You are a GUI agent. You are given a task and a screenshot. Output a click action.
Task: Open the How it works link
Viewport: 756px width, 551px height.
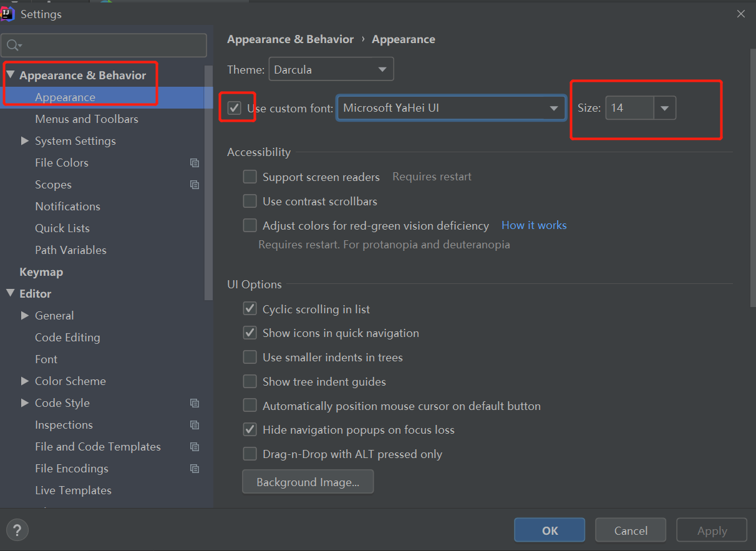tap(534, 225)
